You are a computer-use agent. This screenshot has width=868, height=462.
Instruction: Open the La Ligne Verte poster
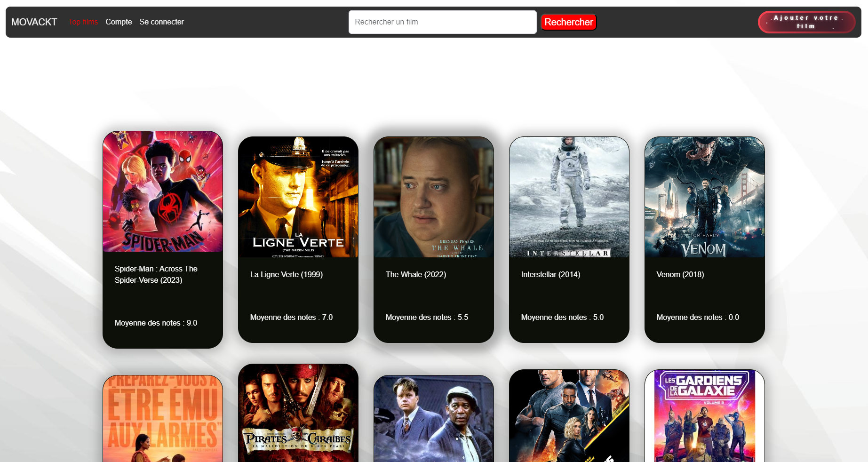(x=298, y=197)
